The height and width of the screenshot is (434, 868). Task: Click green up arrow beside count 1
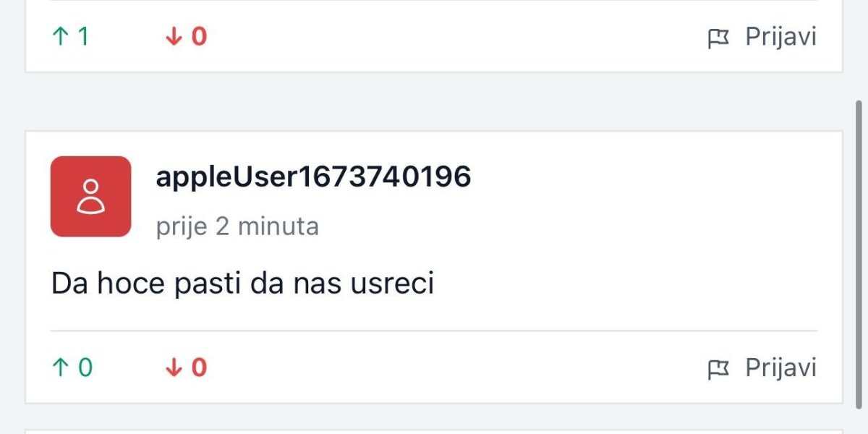click(x=59, y=37)
